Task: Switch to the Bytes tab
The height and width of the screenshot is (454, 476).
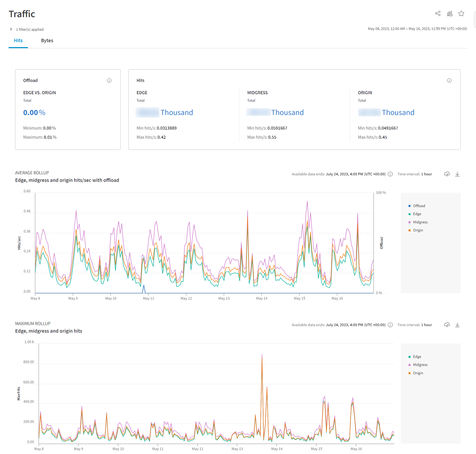Action: [47, 41]
